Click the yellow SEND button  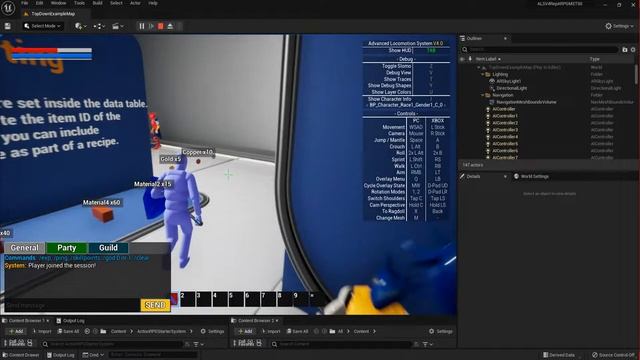pos(155,305)
